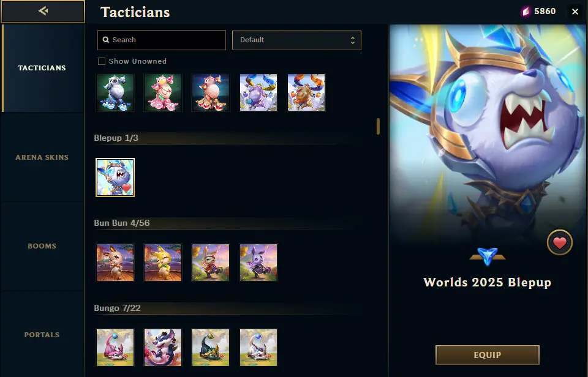Viewport: 588px width, 377px height.
Task: Enable the Show Unowned checkbox
Action: coord(101,61)
